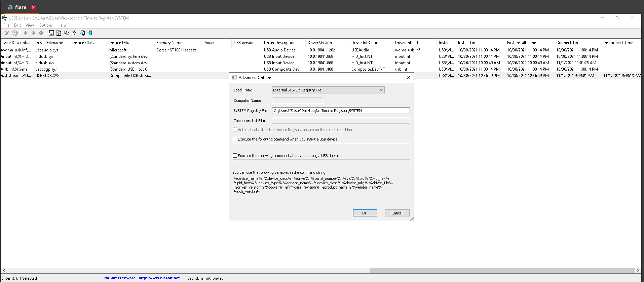Sort by Driver Description column
The height and width of the screenshot is (282, 644).
[284, 43]
